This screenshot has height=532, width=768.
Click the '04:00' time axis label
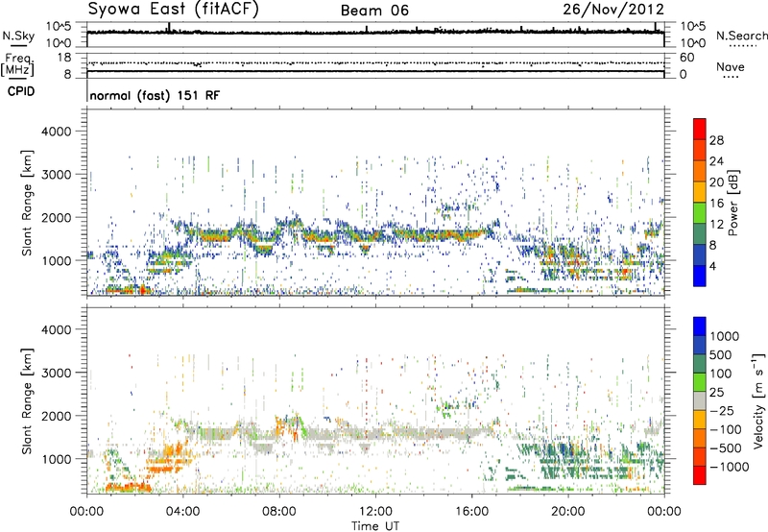[x=182, y=512]
